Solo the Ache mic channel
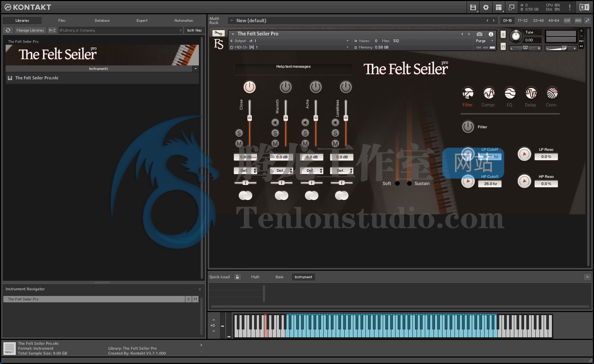Image resolution: width=594 pixels, height=364 pixels. pos(305,133)
